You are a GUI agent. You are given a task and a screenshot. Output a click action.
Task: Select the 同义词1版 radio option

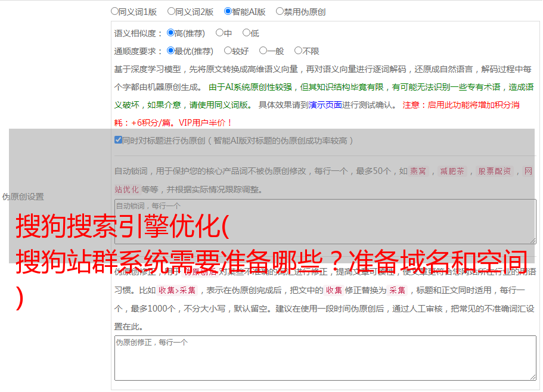(x=114, y=11)
